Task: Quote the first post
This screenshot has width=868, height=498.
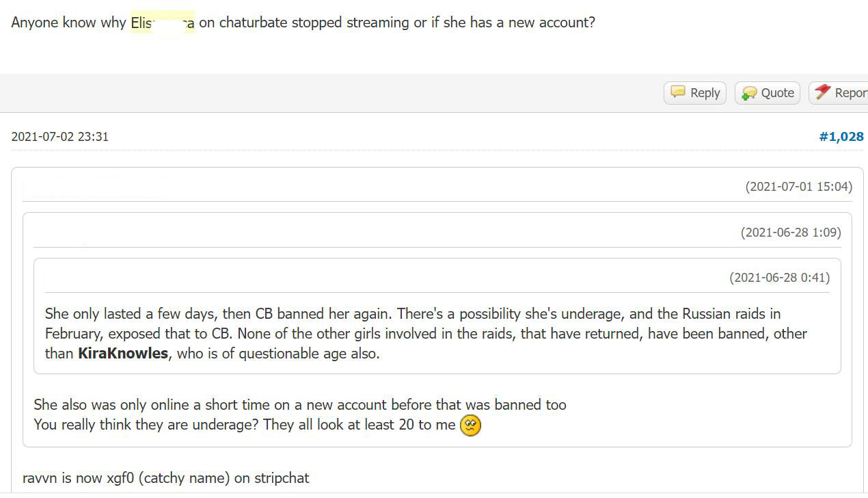Action: (x=768, y=93)
